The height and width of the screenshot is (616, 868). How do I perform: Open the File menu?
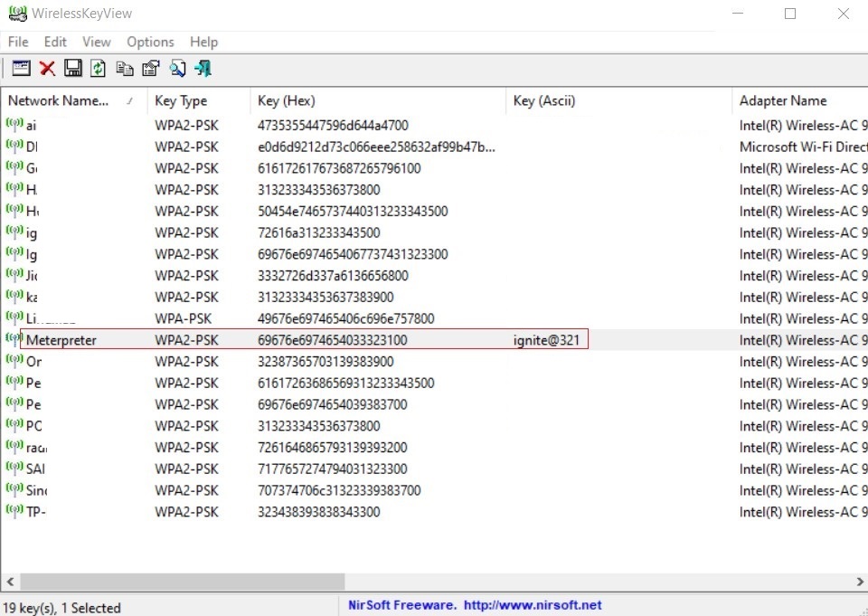point(18,43)
